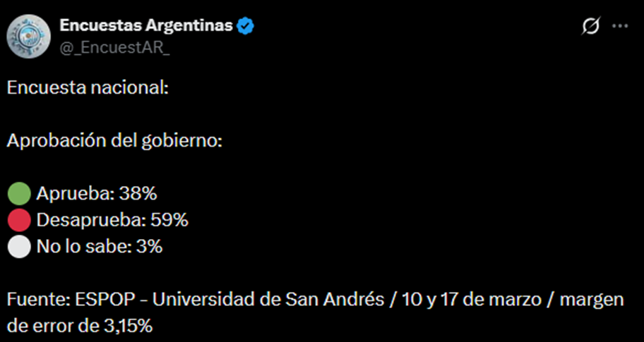The height and width of the screenshot is (342, 644).
Task: Open the three-dot more options menu
Action: [x=619, y=27]
